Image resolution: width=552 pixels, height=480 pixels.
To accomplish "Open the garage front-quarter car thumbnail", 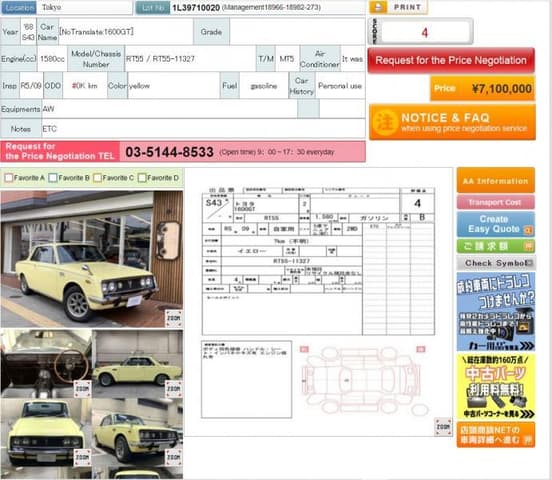I will (x=137, y=432).
